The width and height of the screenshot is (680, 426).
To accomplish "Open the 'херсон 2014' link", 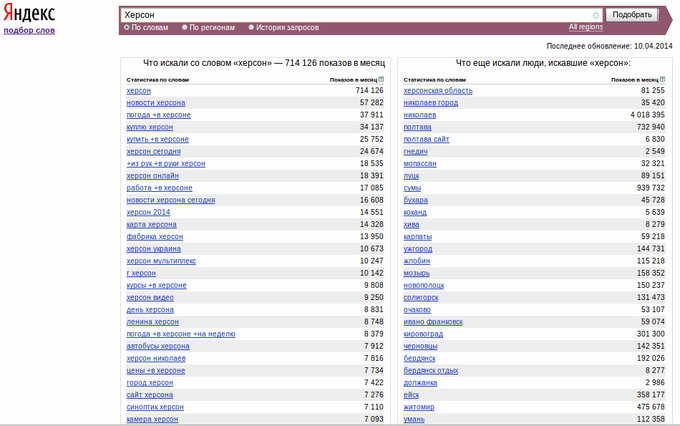I will [x=148, y=212].
